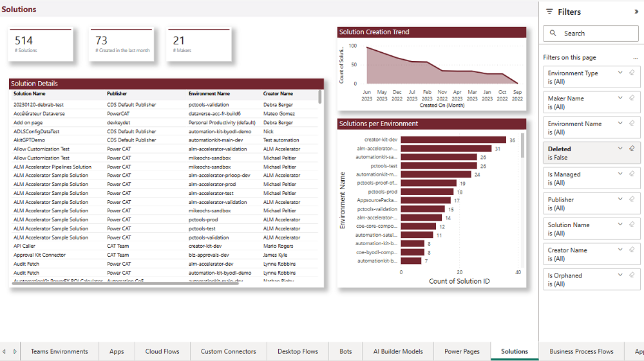The image size is (644, 361).
Task: Sort by Environment Name column header
Action: 209,93
